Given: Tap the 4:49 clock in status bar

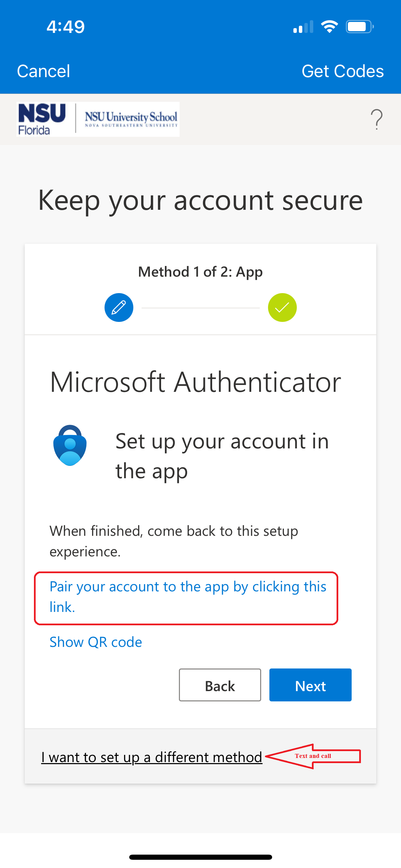Looking at the screenshot, I should click(66, 27).
